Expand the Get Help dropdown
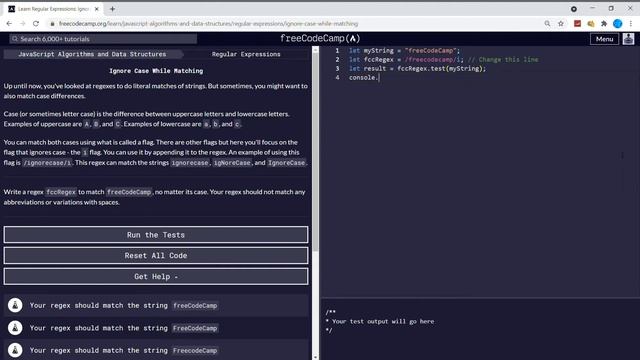Screen dimensions: 640x360 click(x=156, y=276)
